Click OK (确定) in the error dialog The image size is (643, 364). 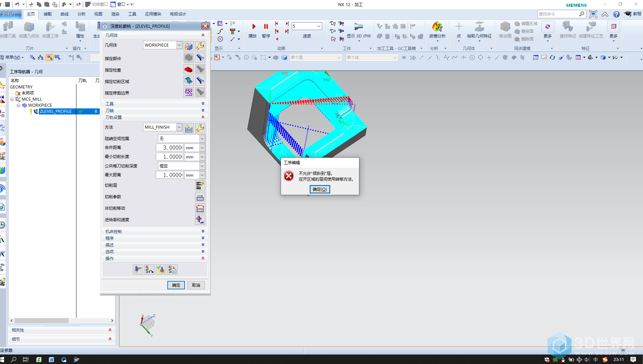click(319, 189)
